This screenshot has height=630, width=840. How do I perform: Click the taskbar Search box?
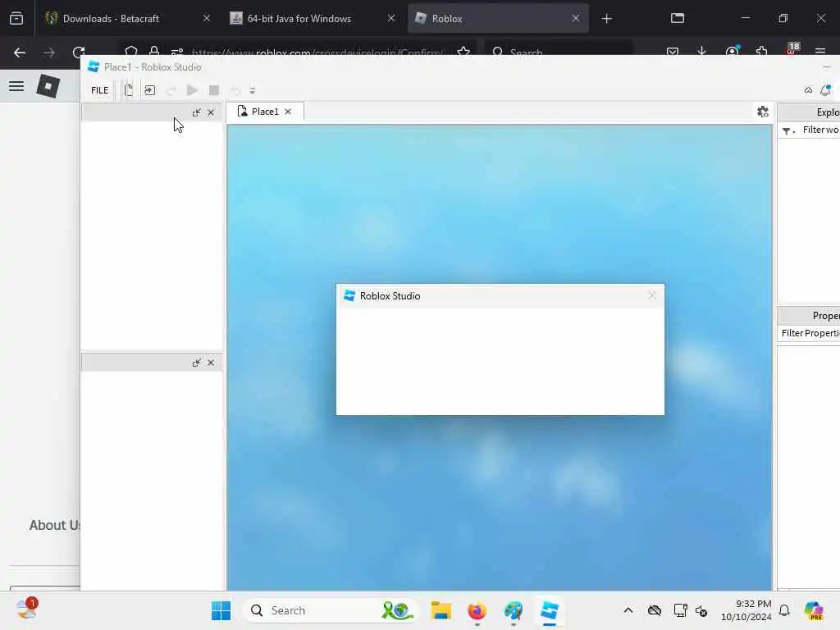tap(330, 610)
